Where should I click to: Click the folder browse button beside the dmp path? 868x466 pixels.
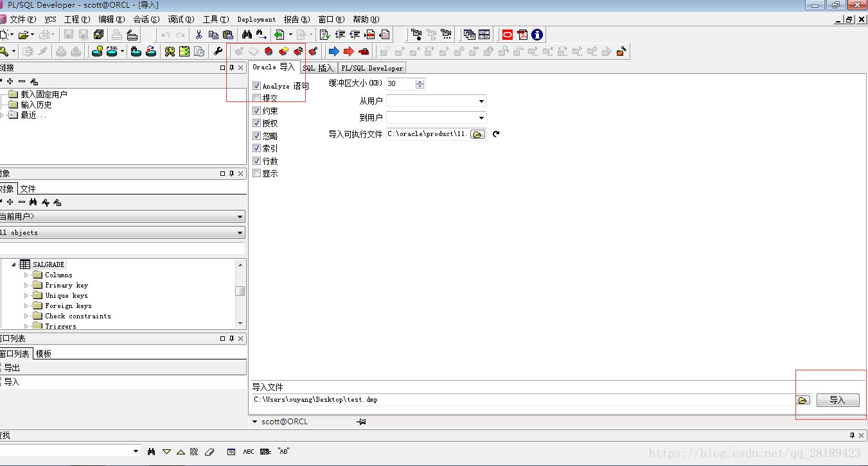[x=803, y=400]
